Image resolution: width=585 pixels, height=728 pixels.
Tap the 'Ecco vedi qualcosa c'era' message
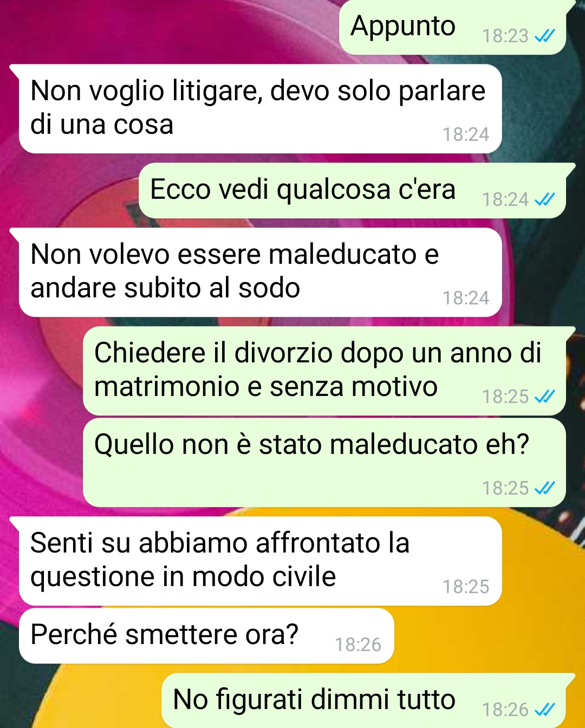coord(352,191)
